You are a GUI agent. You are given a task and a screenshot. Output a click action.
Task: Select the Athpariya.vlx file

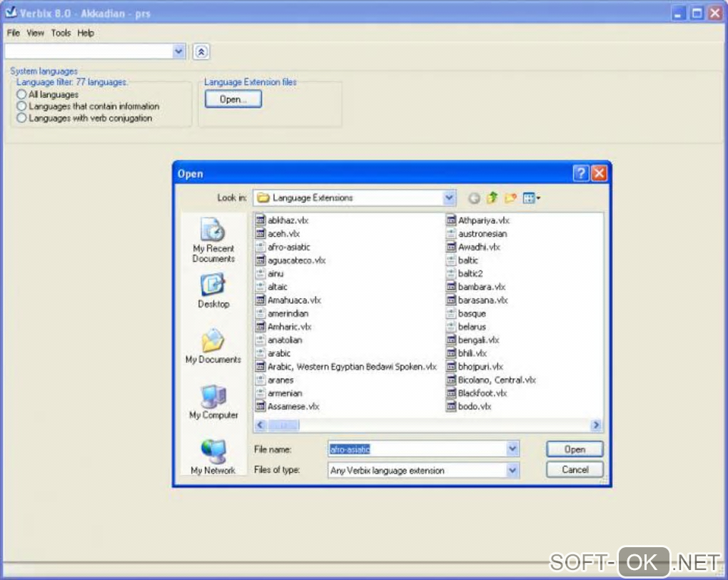point(477,220)
